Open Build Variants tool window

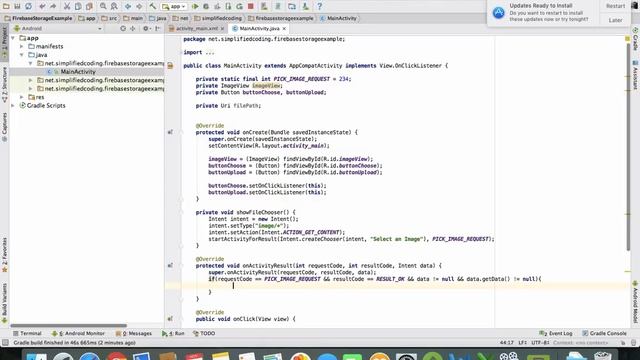pos(4,302)
